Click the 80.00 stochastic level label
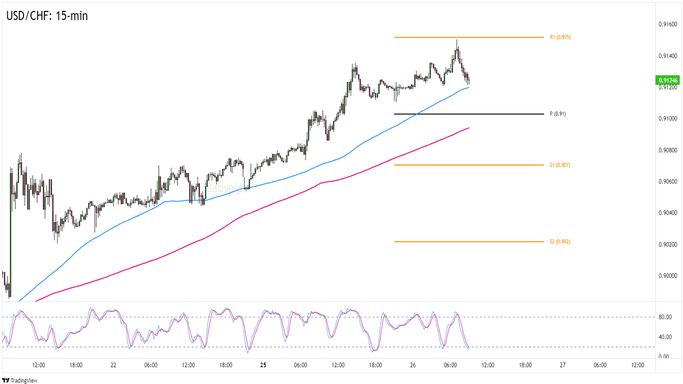Image resolution: width=683 pixels, height=384 pixels. coord(665,317)
